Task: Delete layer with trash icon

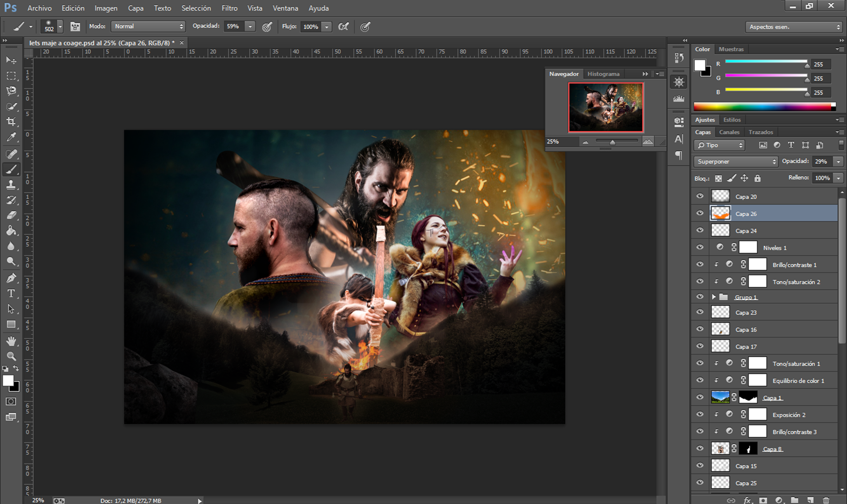Action: coord(826,500)
